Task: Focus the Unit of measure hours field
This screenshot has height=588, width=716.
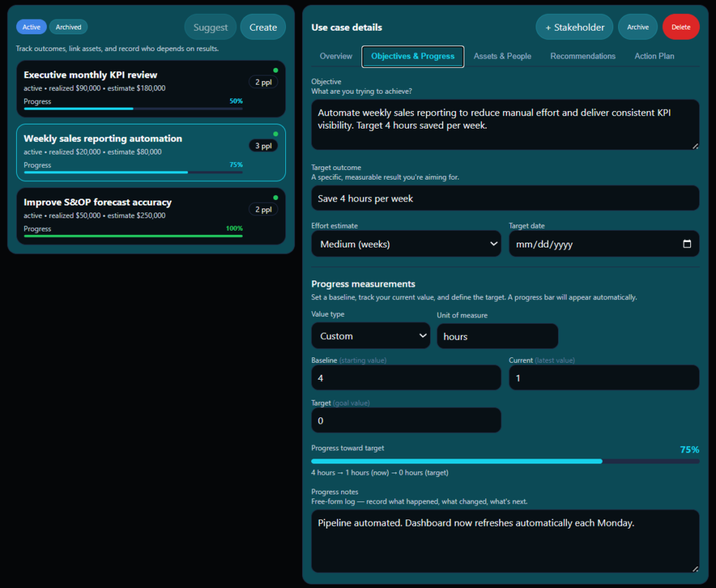Action: [x=497, y=336]
